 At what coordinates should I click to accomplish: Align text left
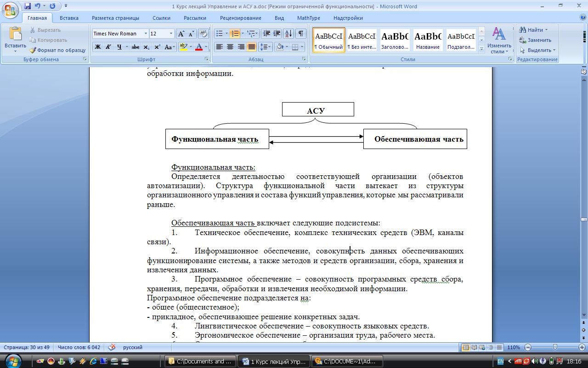point(220,47)
